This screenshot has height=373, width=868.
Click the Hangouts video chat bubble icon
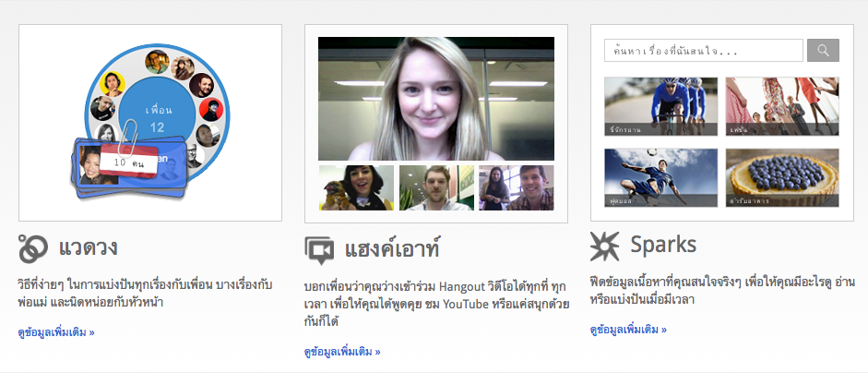tap(319, 250)
